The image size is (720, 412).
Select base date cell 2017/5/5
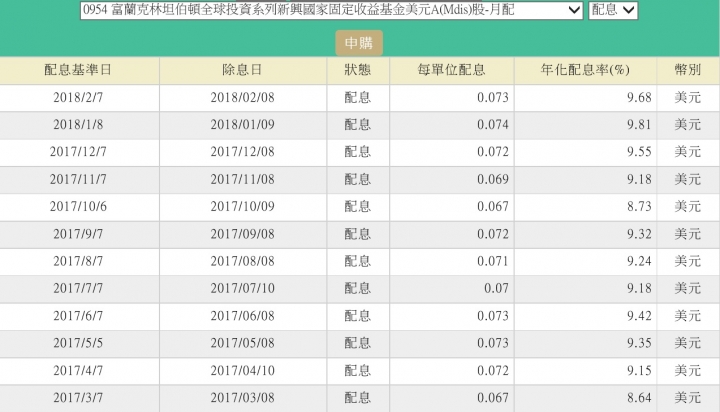(x=78, y=343)
